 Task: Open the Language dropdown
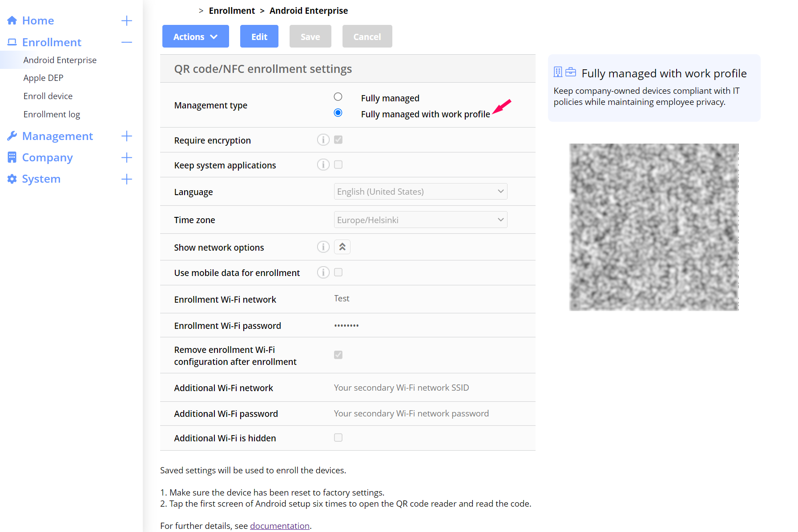(x=420, y=192)
